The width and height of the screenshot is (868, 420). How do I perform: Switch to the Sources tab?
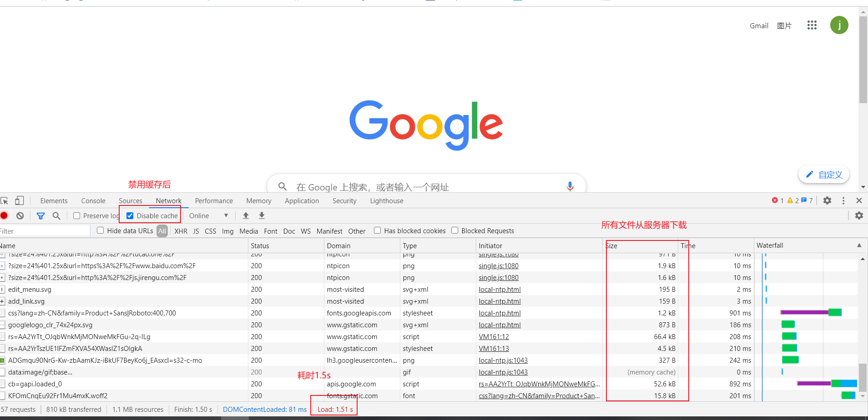coord(131,201)
